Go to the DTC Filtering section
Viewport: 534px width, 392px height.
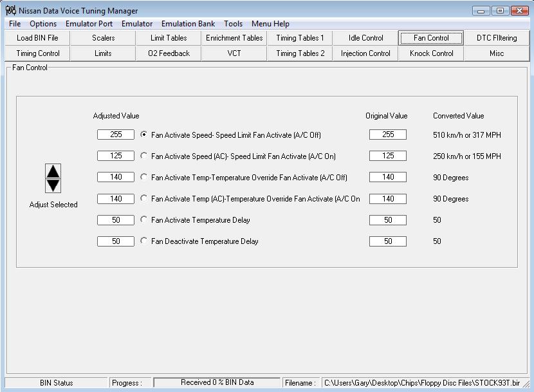(497, 38)
